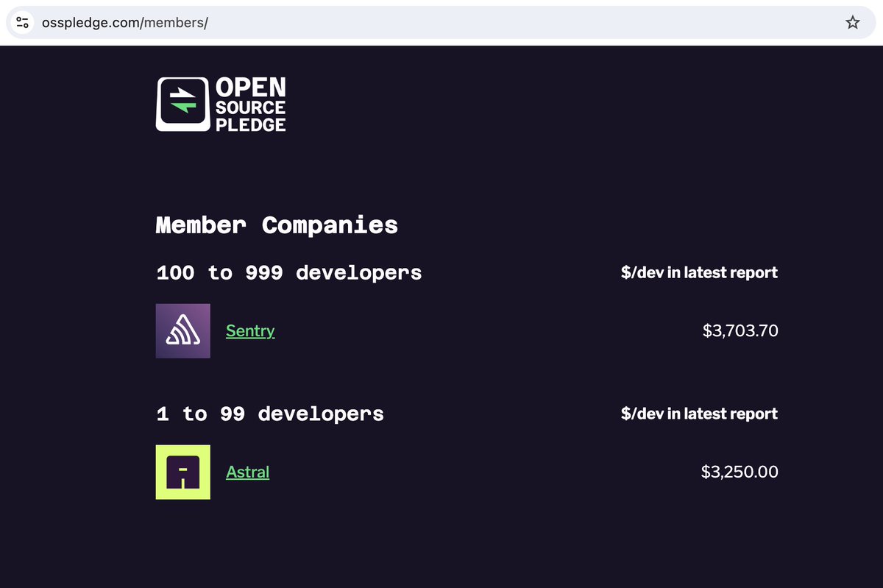Open the Astral member page link

247,472
